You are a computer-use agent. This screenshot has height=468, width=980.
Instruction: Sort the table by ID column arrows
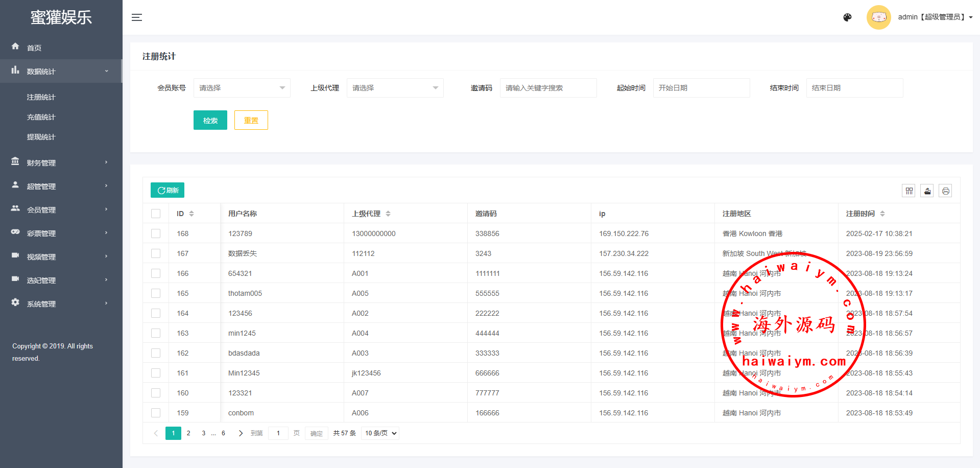point(192,214)
